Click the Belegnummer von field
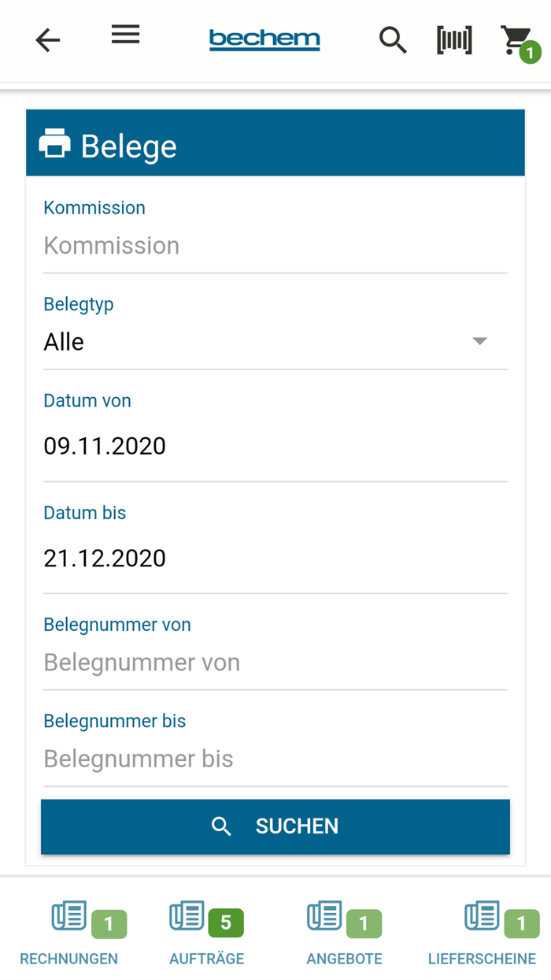The width and height of the screenshot is (551, 980). pyautogui.click(x=275, y=663)
